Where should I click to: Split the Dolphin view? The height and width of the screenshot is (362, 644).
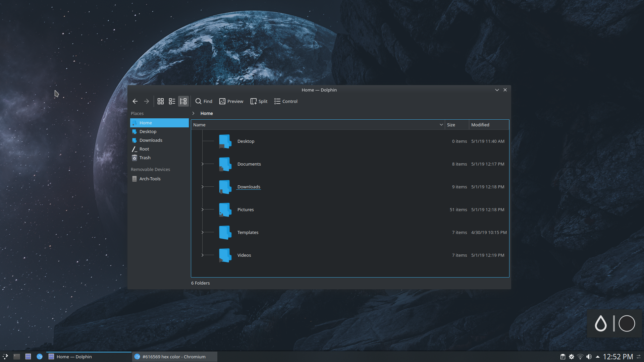click(x=259, y=101)
